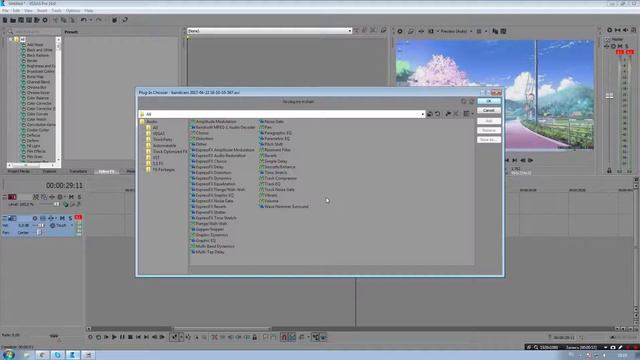Click the Stop button in transport bar
Viewport: 640px width, 360px height.
coord(130,337)
